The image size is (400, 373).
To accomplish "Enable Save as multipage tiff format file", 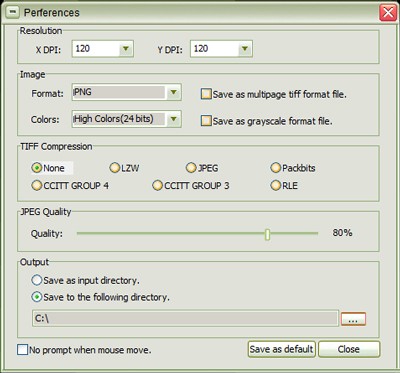I will (x=206, y=94).
